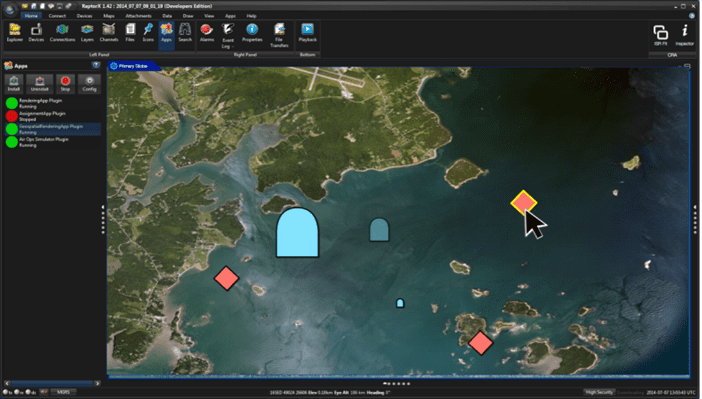The width and height of the screenshot is (702, 399).
Task: Click the pin icon in Apps panel header
Action: tap(96, 65)
